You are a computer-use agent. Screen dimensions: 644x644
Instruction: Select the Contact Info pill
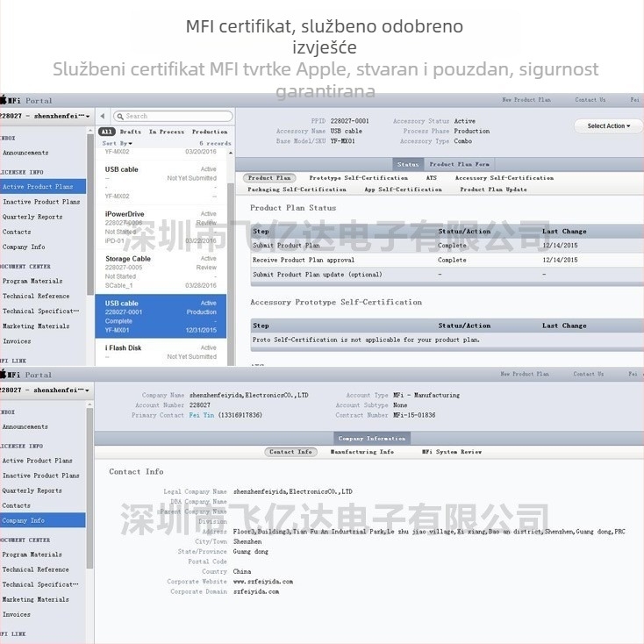tap(290, 452)
